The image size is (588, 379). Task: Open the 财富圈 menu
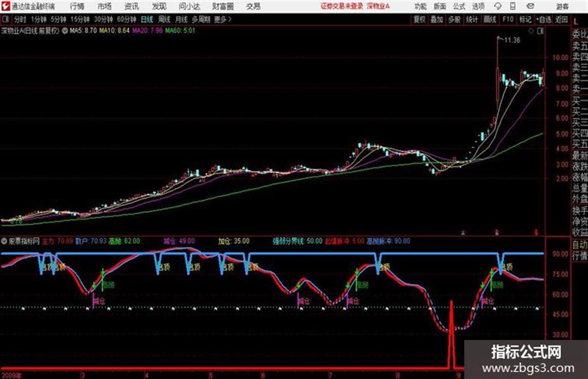223,6
